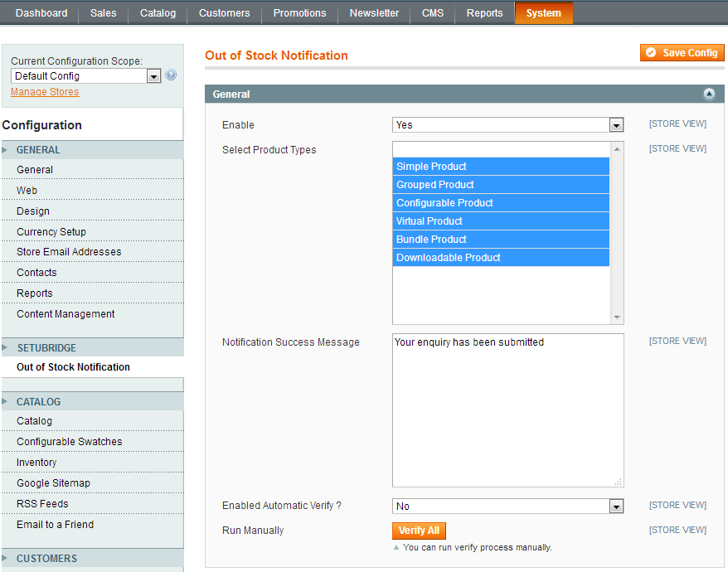Image resolution: width=728 pixels, height=572 pixels.
Task: Open the Promotions menu
Action: pos(299,13)
